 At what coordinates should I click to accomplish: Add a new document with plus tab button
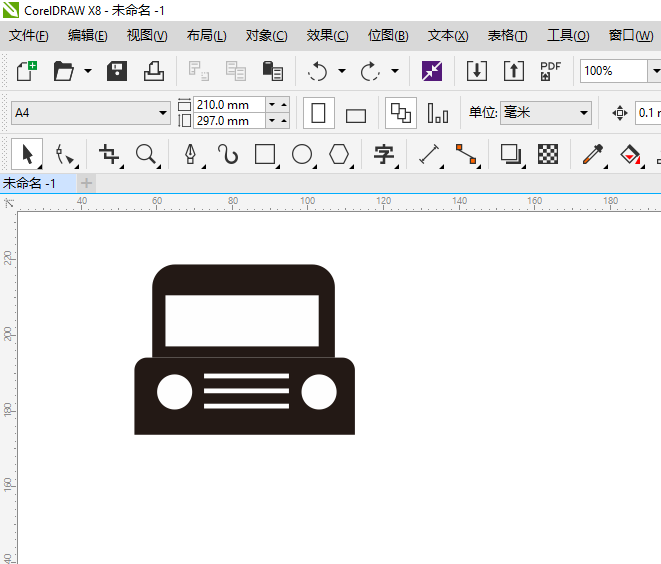[87, 183]
